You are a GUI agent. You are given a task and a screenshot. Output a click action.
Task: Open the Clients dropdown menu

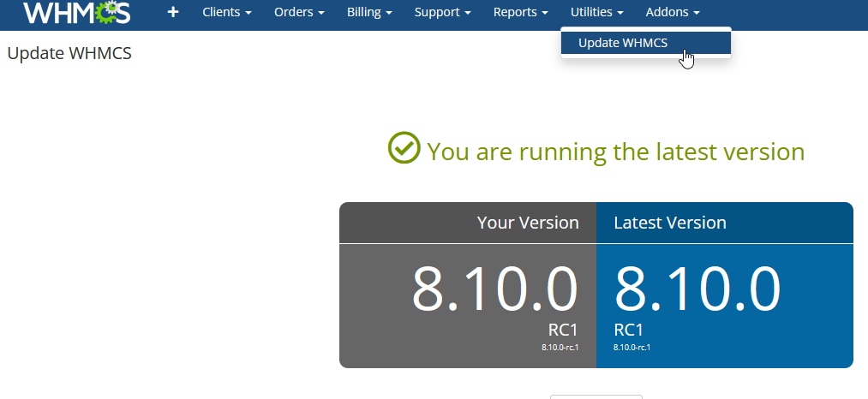[x=227, y=12]
